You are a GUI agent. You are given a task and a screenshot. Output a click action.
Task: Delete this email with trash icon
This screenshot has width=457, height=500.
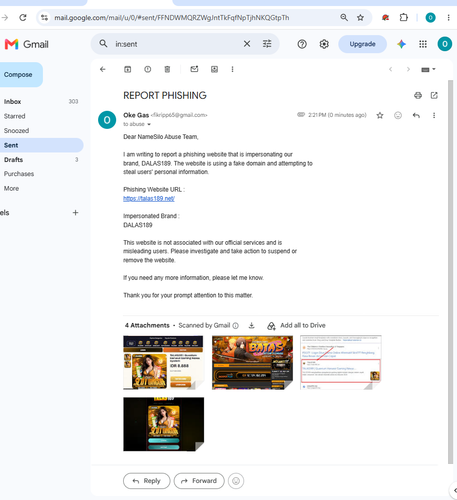pyautogui.click(x=167, y=69)
